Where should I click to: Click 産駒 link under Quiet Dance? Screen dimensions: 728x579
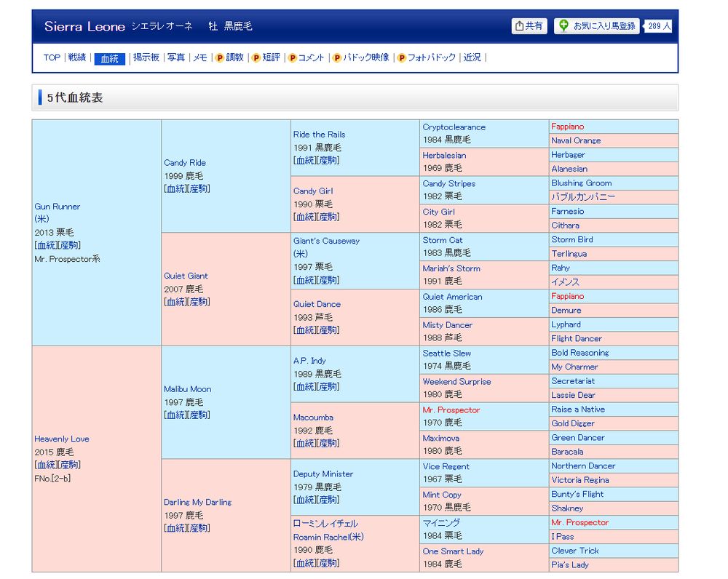click(x=329, y=330)
